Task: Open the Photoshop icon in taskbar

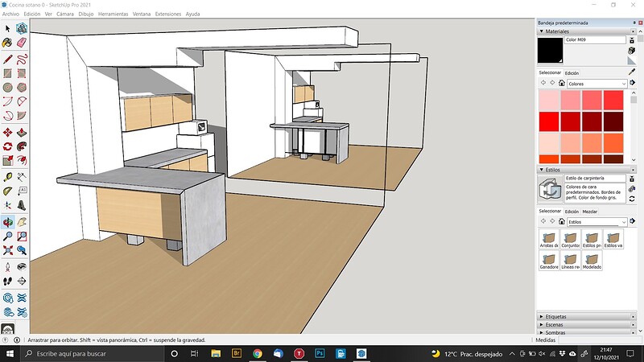Action: [320, 353]
